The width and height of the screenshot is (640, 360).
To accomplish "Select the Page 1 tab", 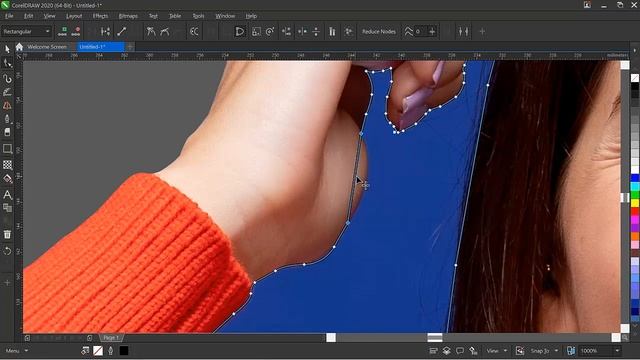I will tap(111, 338).
